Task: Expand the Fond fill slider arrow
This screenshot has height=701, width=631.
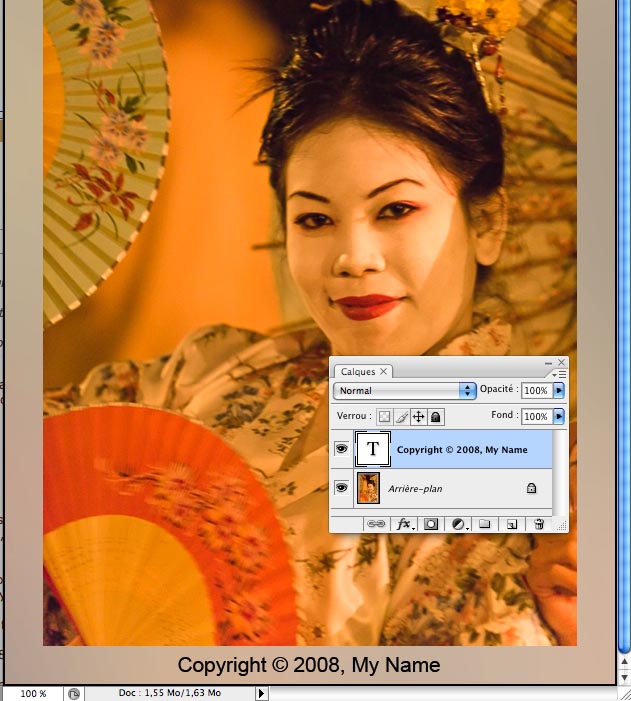Action: click(x=559, y=416)
